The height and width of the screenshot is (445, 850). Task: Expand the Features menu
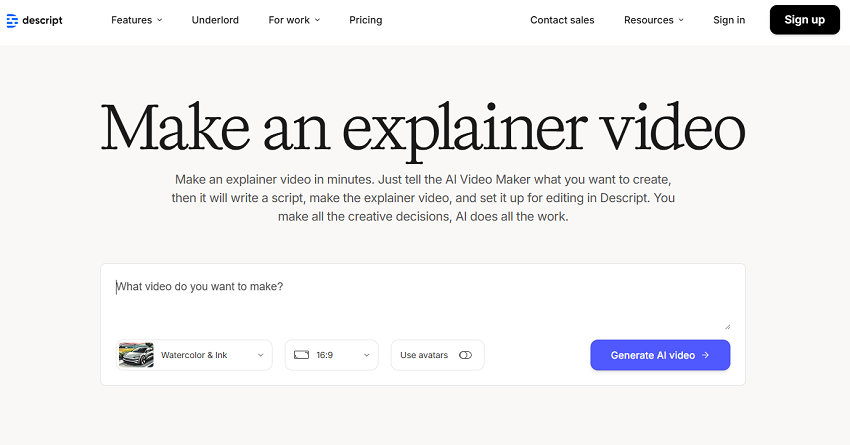pos(137,20)
